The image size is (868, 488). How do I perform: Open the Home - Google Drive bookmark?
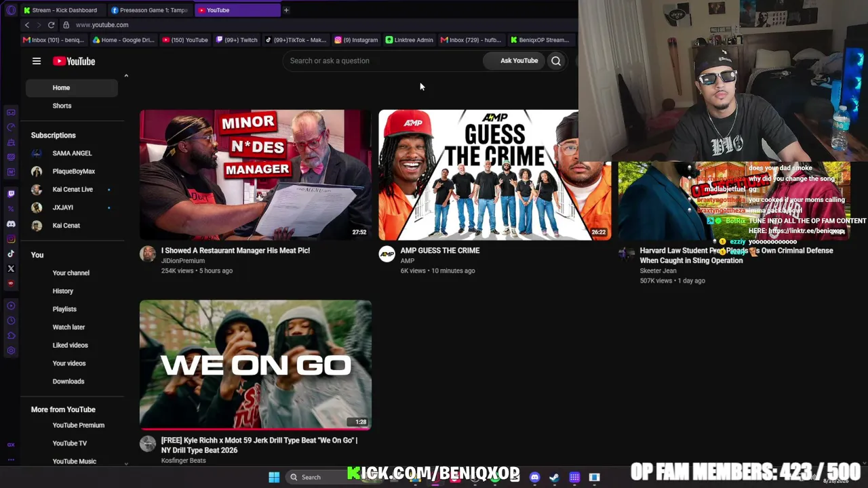124,40
